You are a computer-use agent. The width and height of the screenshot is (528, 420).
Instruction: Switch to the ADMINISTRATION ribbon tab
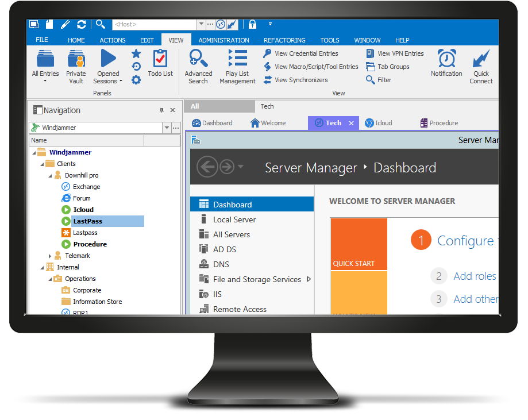pos(223,40)
